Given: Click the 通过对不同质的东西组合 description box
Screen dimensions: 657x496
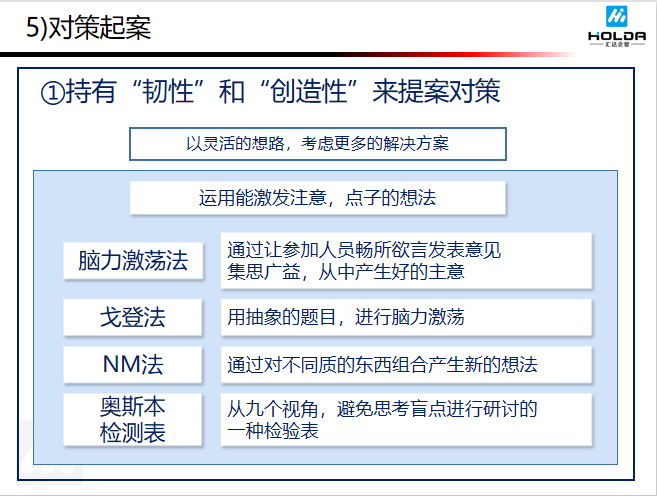Looking at the screenshot, I should pyautogui.click(x=406, y=364).
